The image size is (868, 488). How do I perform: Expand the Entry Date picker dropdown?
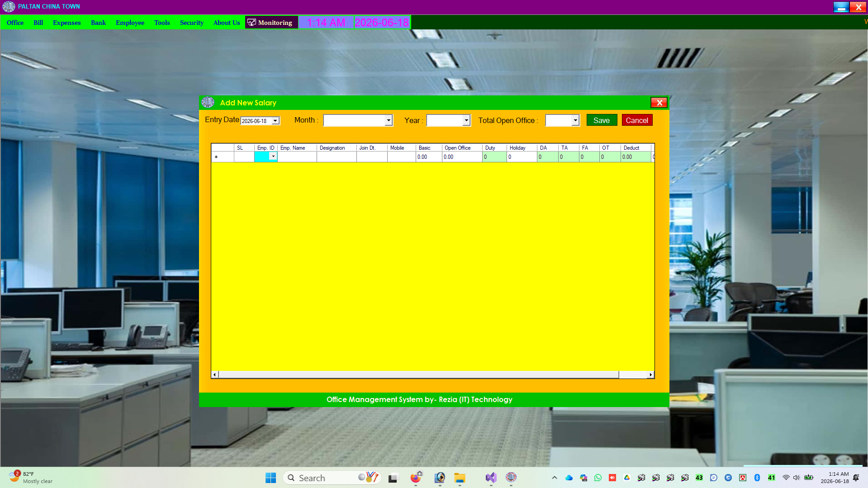click(275, 121)
